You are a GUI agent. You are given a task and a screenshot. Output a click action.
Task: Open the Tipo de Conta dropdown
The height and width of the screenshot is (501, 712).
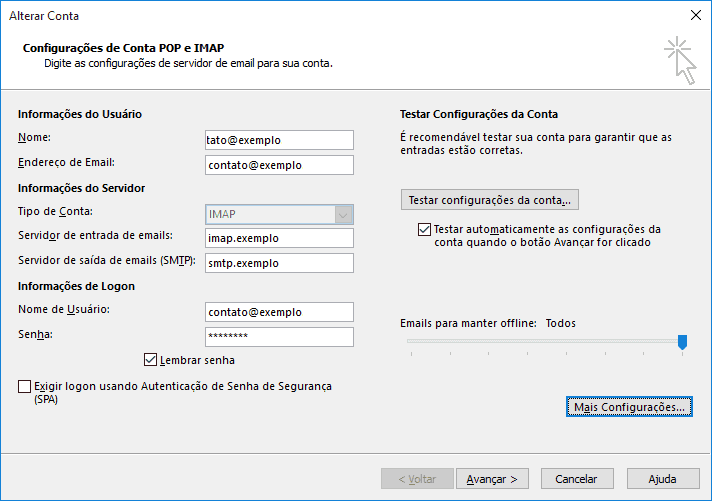coord(279,214)
